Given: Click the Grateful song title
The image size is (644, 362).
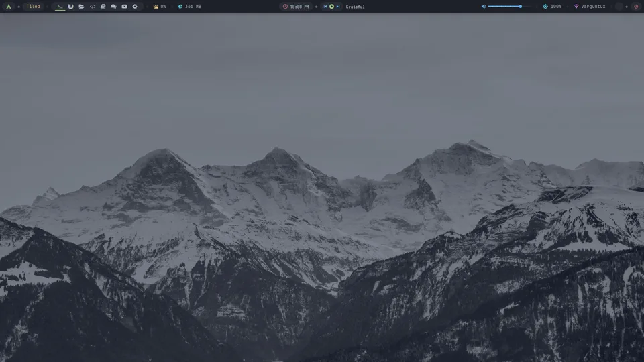Looking at the screenshot, I should point(356,7).
